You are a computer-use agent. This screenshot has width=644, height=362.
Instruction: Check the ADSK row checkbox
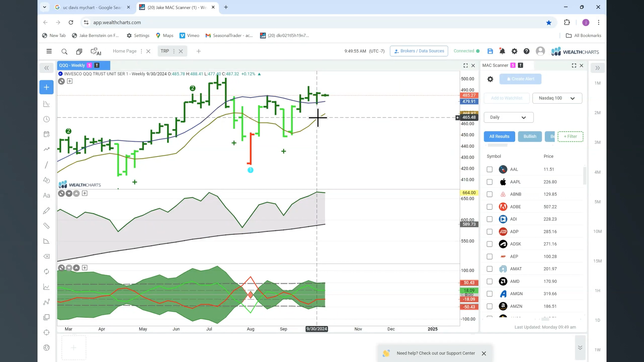[489, 244]
